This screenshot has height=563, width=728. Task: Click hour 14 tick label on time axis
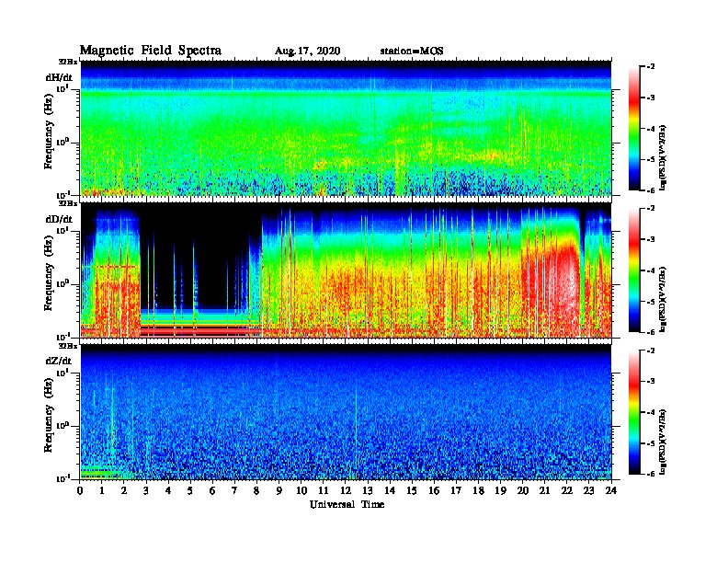390,491
